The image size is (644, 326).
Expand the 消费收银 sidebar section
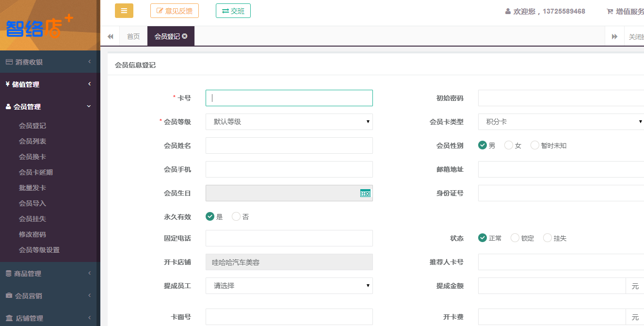point(48,62)
